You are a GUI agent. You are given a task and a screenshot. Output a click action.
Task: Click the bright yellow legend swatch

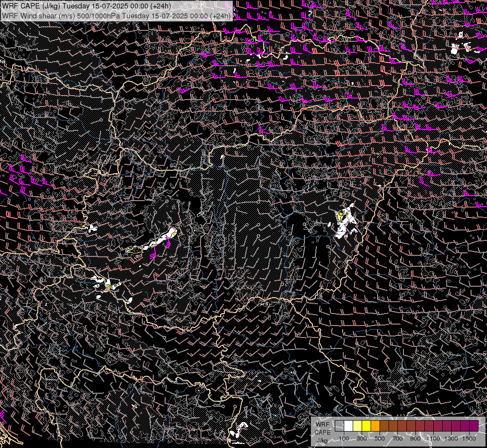tap(367, 426)
